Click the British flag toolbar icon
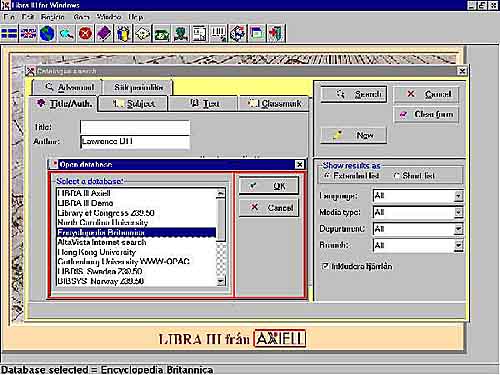 [x=28, y=34]
